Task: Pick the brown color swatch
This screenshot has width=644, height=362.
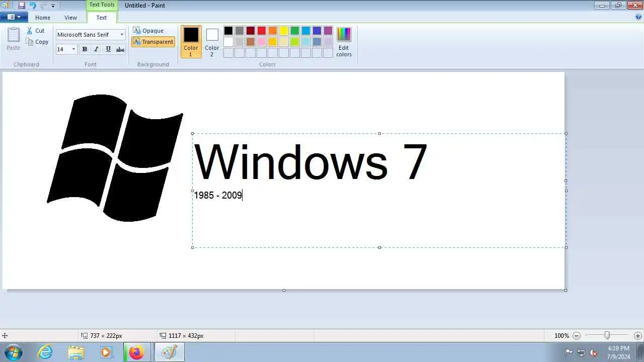Action: pos(251,42)
